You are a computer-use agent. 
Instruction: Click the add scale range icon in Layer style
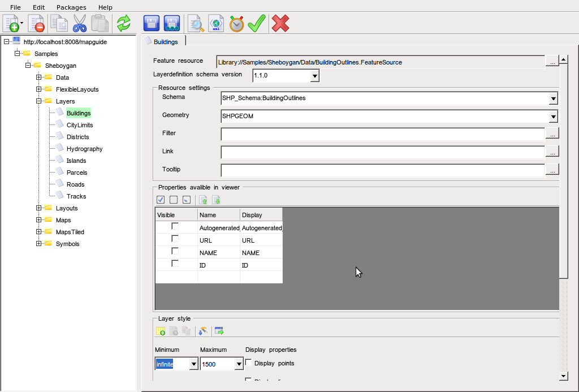tap(161, 331)
